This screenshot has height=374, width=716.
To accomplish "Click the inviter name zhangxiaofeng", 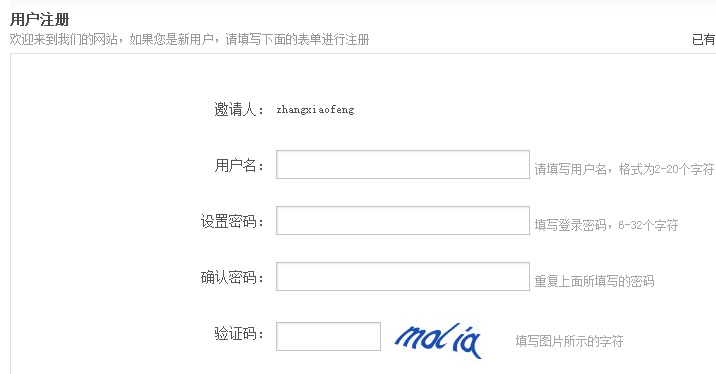I will tap(315, 110).
